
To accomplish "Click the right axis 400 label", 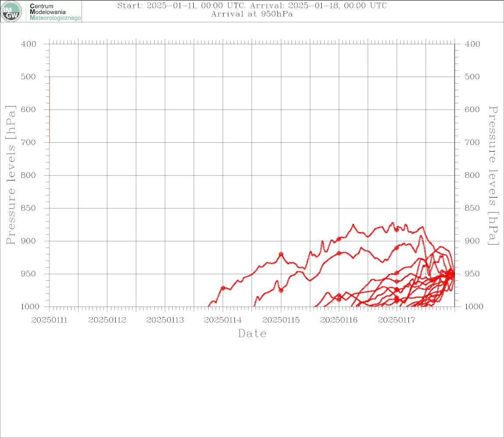I will (472, 44).
